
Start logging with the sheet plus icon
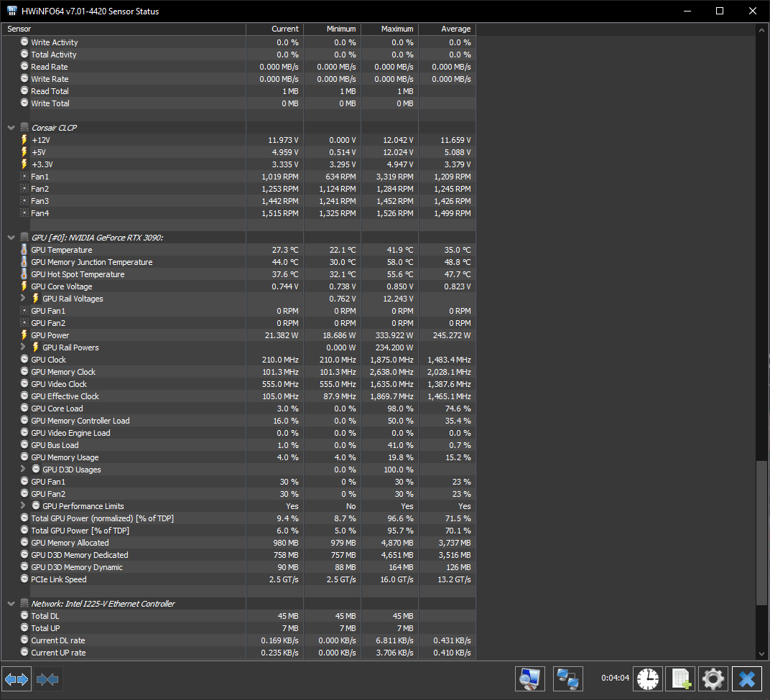(x=681, y=679)
